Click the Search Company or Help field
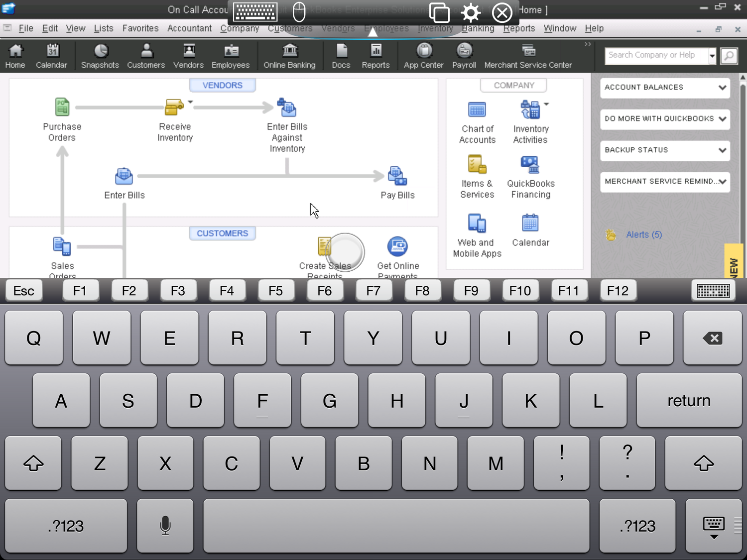The width and height of the screenshot is (747, 560). (x=656, y=56)
